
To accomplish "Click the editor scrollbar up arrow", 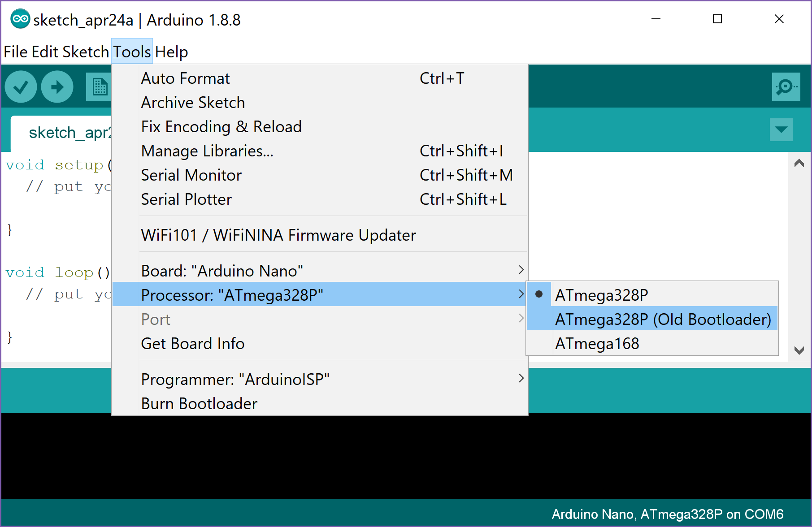I will click(799, 164).
